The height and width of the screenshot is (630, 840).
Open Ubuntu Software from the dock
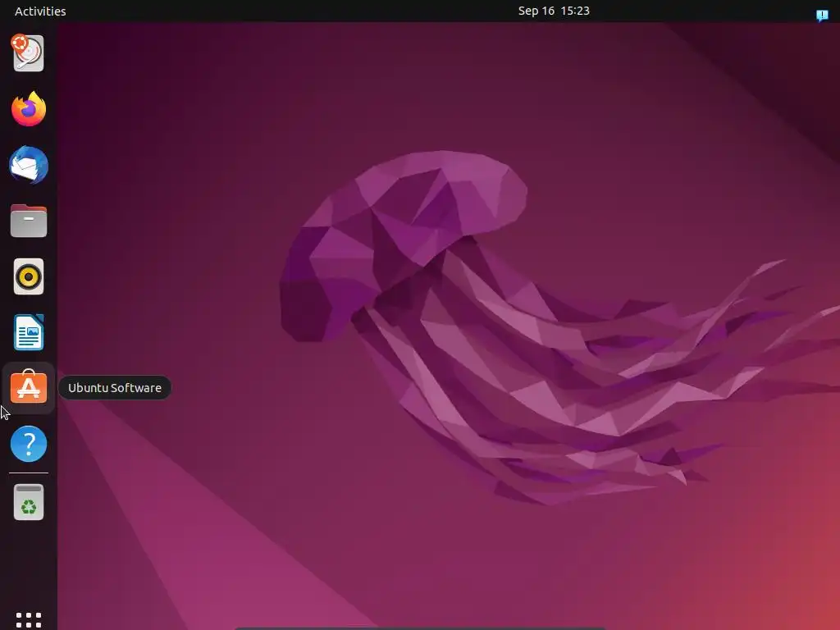[29, 387]
